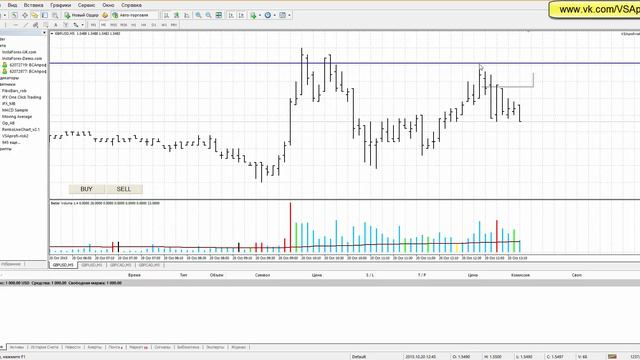The width and height of the screenshot is (640, 360).
Task: Click the indicators list green plus icon
Action: [253, 15]
